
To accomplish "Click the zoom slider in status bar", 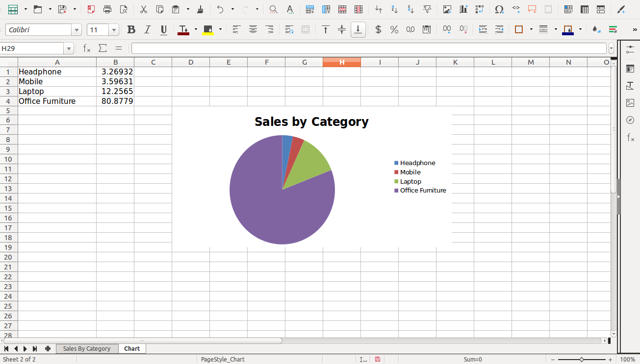I will pyautogui.click(x=582, y=359).
